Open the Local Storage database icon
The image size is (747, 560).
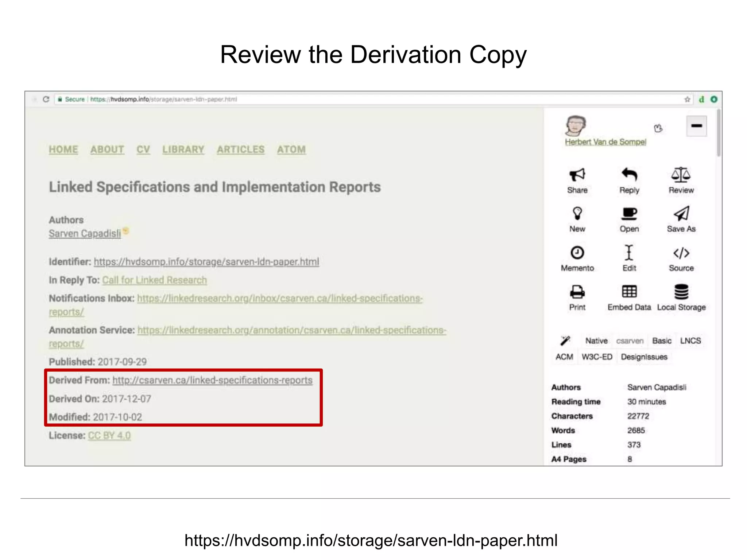tap(681, 291)
